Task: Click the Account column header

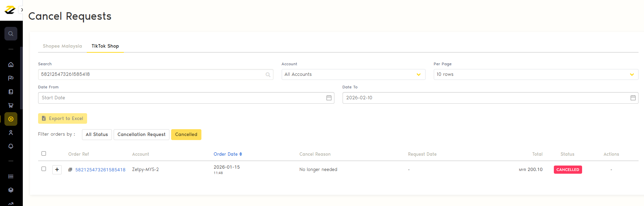Action: coord(141,154)
